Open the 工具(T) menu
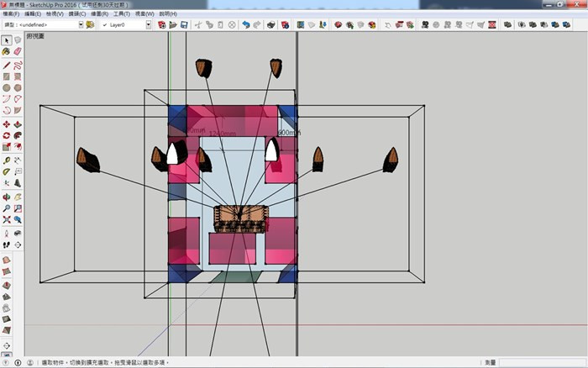Image resolution: width=588 pixels, height=368 pixels. [x=121, y=14]
